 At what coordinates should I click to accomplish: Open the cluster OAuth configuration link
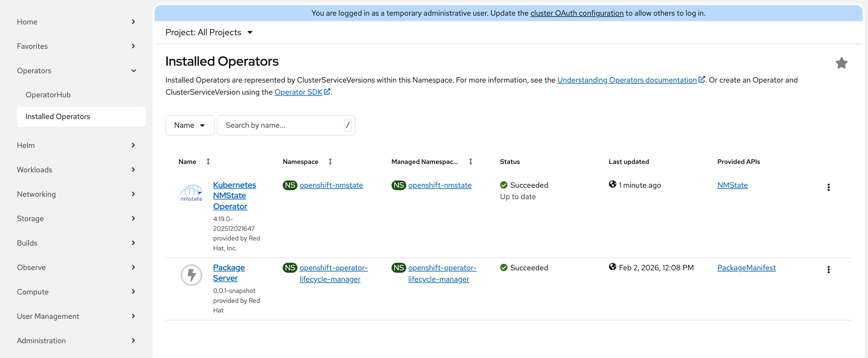click(x=577, y=13)
